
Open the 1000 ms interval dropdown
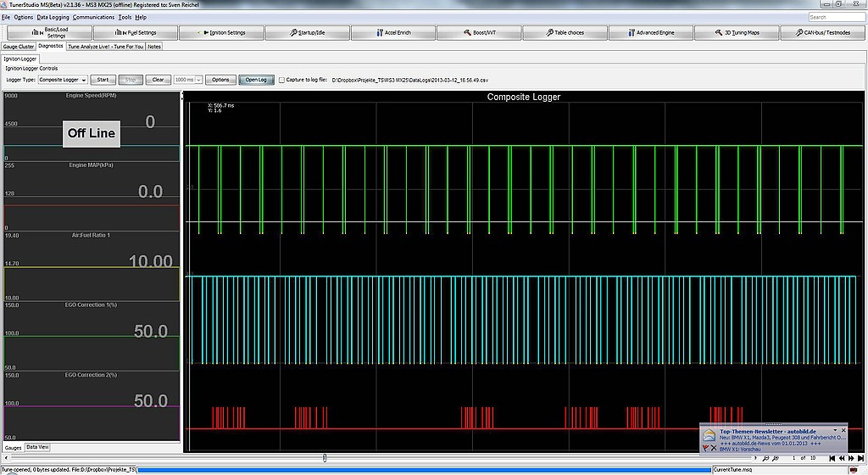tap(198, 80)
